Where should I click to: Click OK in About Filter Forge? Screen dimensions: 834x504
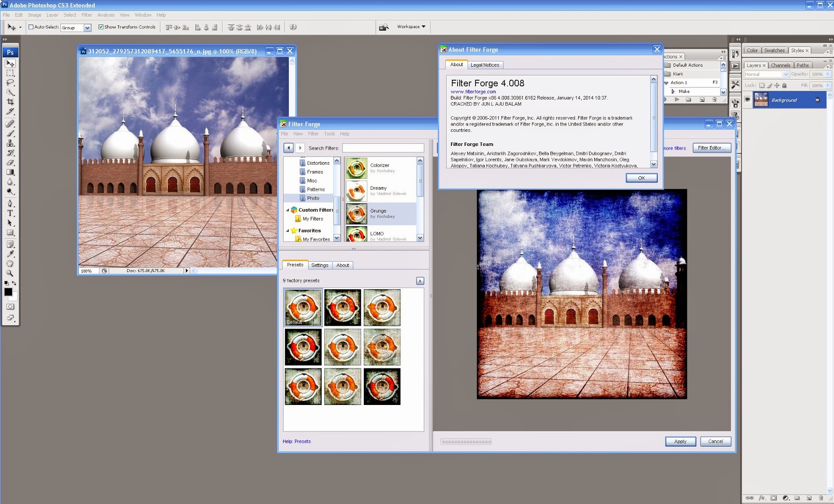[641, 178]
